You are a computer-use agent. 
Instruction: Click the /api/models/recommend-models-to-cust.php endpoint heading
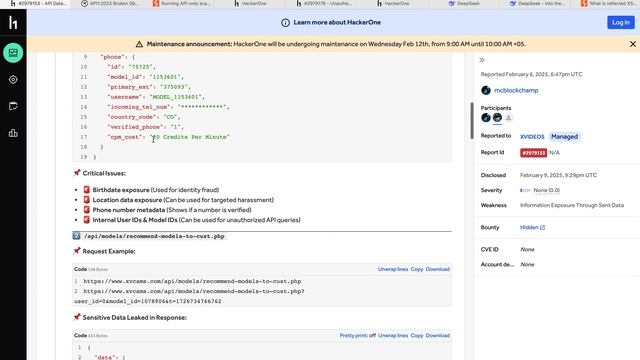(x=154, y=236)
